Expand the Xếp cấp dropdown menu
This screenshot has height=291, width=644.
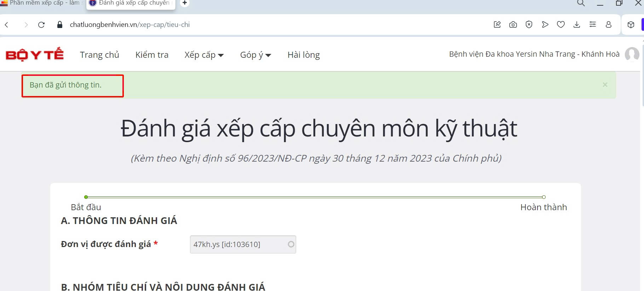[204, 55]
